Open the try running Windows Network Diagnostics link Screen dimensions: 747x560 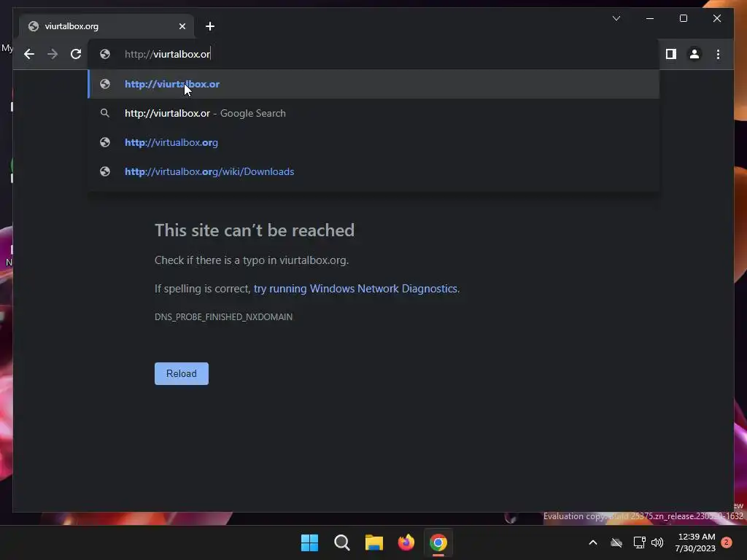[355, 289]
